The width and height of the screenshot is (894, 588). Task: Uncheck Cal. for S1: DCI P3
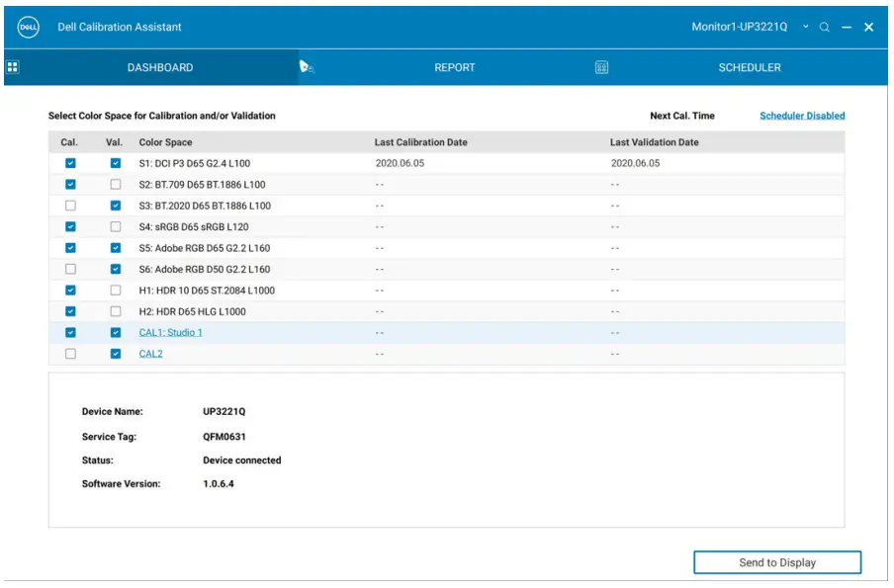pyautogui.click(x=70, y=163)
